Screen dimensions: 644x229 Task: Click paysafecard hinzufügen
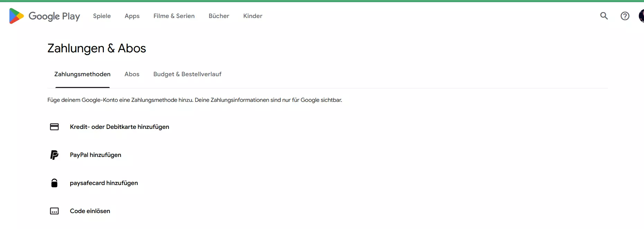(104, 183)
